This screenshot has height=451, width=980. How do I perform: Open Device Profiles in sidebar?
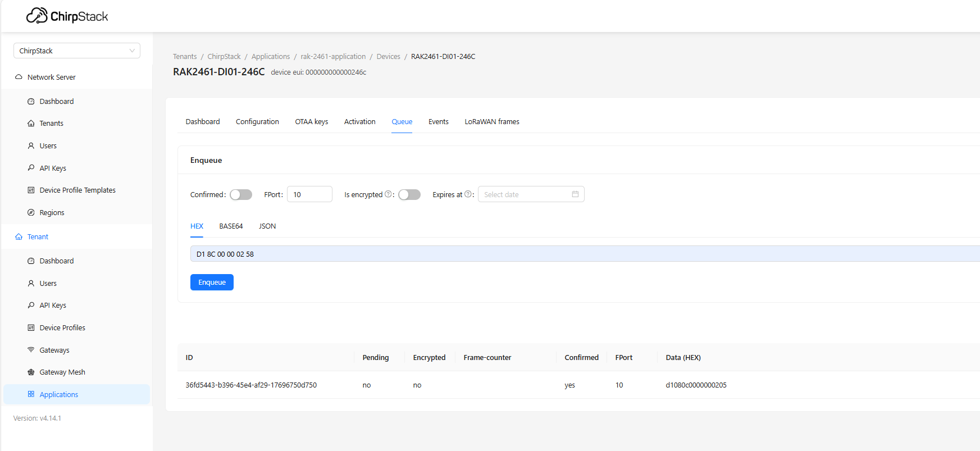[x=76, y=327]
